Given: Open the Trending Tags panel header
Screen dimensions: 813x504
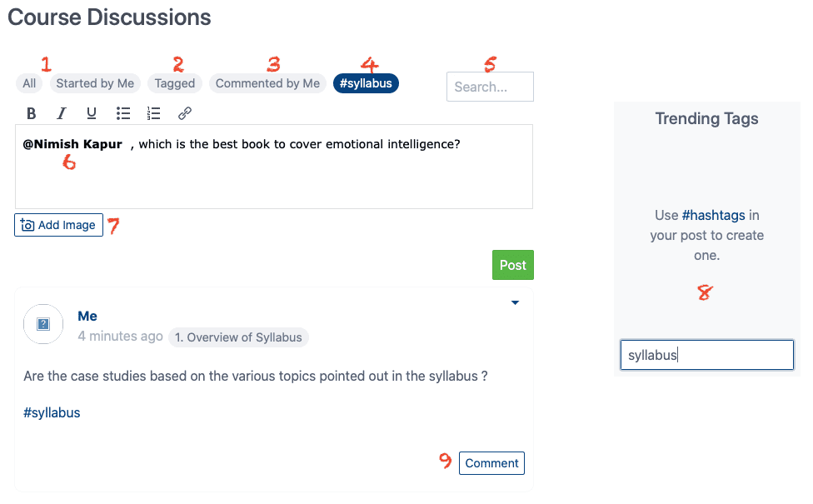Looking at the screenshot, I should click(x=706, y=118).
